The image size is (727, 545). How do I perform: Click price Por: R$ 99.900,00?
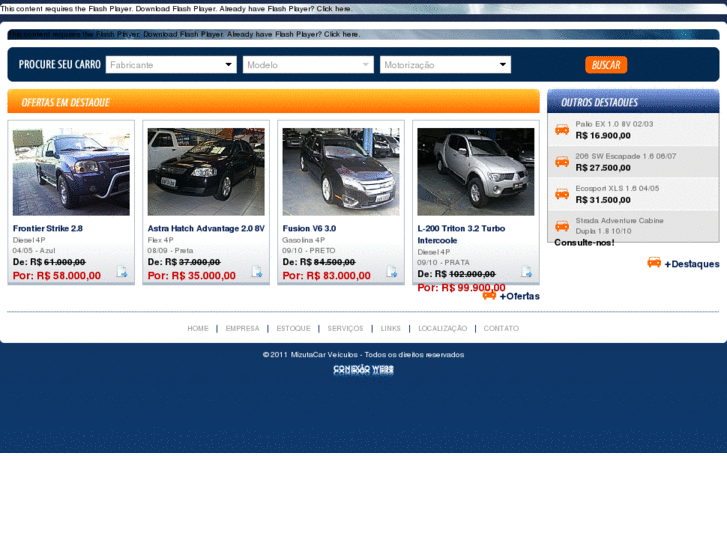(461, 288)
